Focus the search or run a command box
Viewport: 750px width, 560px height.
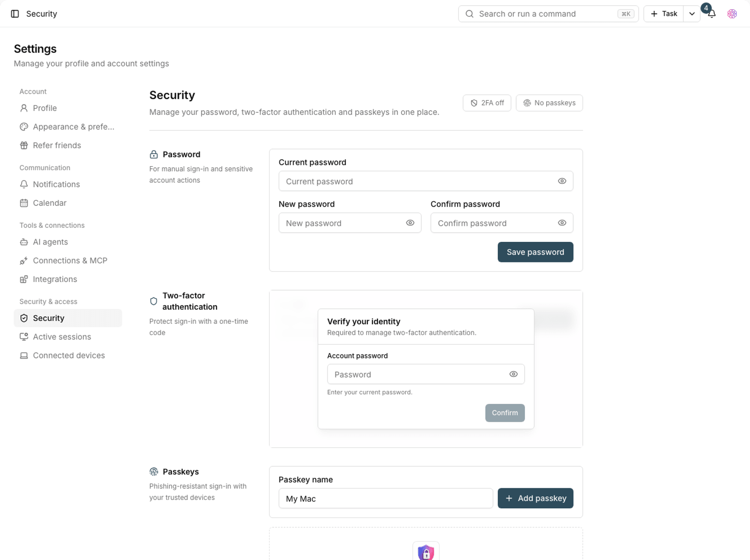coord(548,14)
